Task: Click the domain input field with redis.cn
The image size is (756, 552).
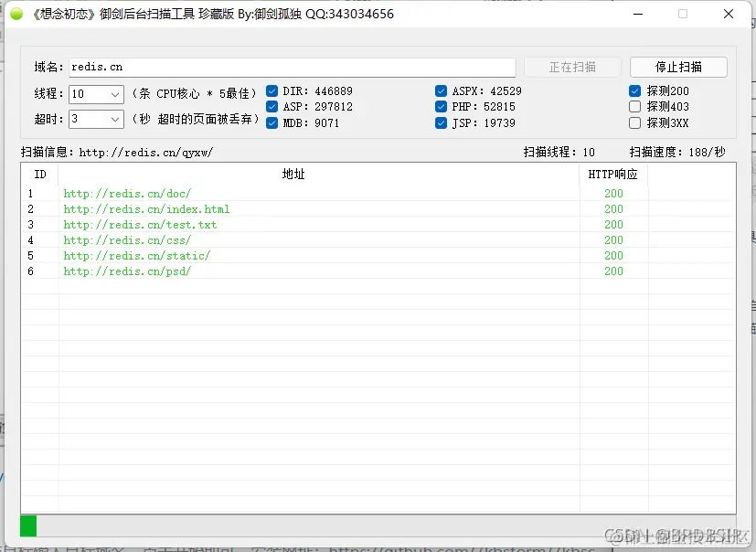Action: tap(293, 67)
